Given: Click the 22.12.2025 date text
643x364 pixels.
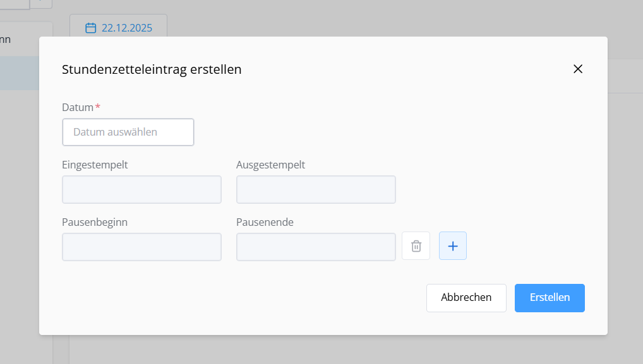Looking at the screenshot, I should pyautogui.click(x=127, y=28).
